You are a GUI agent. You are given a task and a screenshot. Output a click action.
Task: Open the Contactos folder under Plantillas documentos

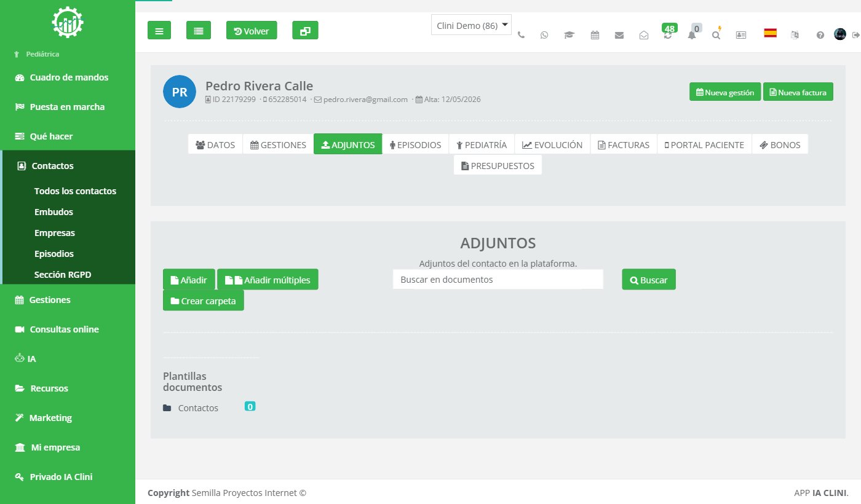pyautogui.click(x=198, y=408)
